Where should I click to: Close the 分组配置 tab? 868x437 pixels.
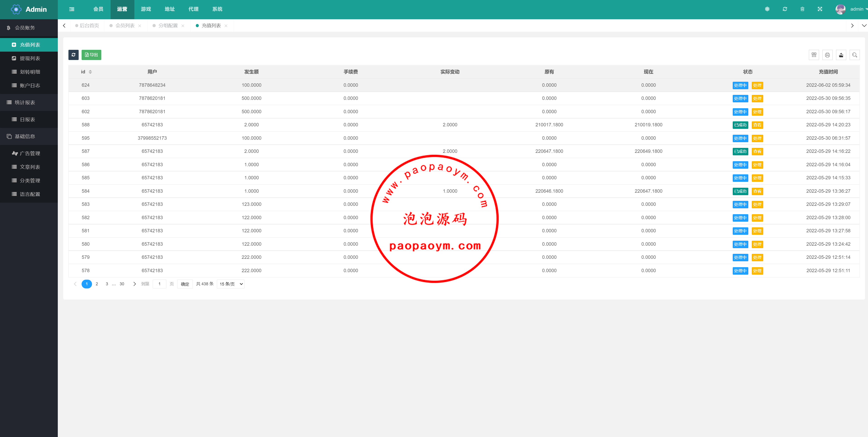click(183, 26)
